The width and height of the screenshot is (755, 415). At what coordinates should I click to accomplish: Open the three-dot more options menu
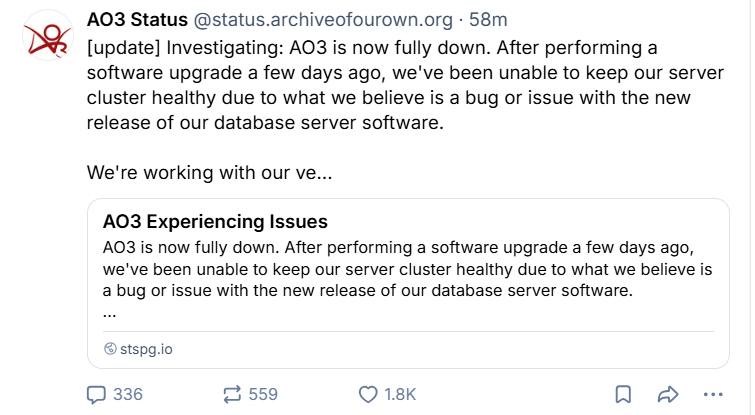pos(712,394)
